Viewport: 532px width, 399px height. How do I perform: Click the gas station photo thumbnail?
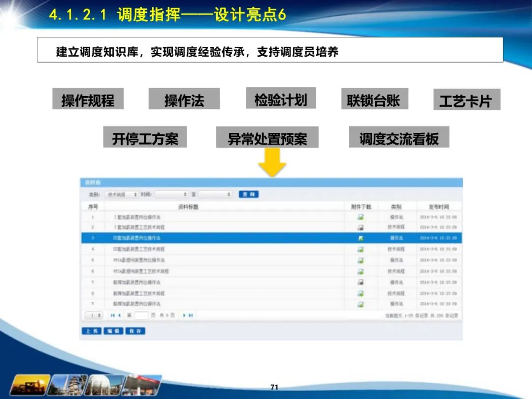pyautogui.click(x=142, y=385)
